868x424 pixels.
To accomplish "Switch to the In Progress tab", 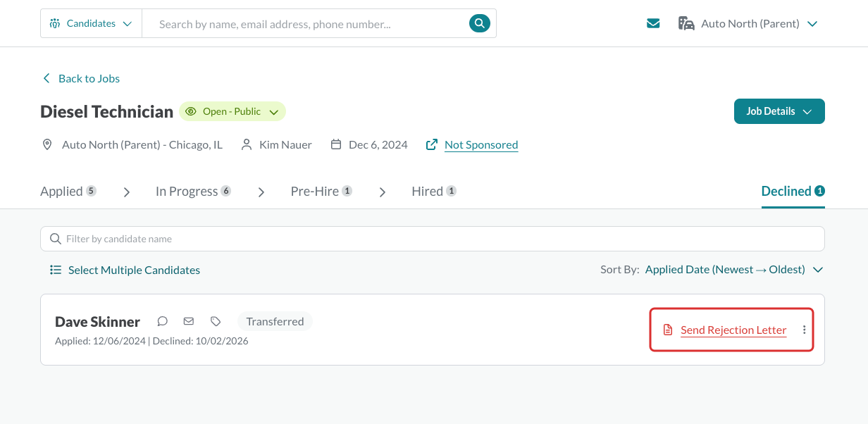I will (x=194, y=191).
